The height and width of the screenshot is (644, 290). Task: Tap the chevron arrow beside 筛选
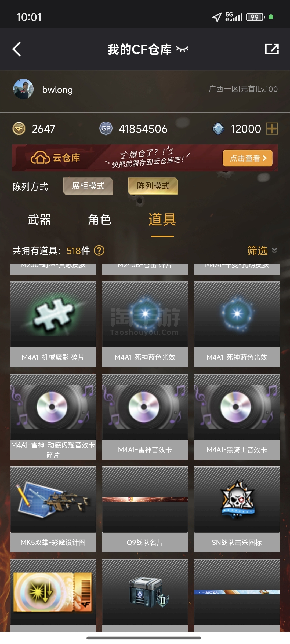[x=274, y=250]
